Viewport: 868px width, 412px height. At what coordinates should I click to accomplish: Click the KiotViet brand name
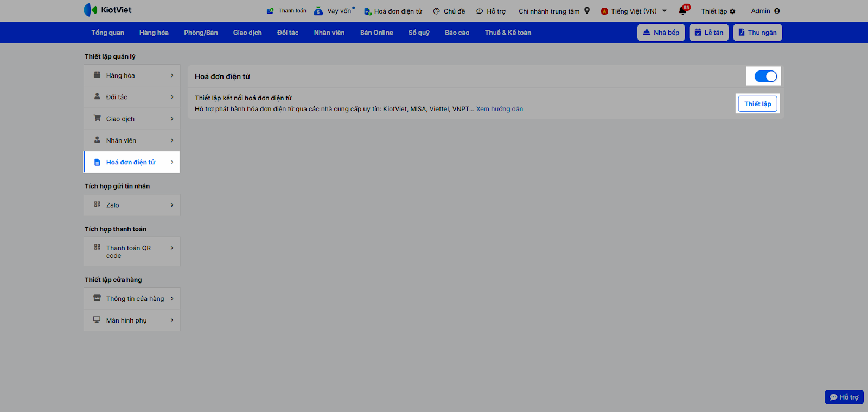[116, 10]
